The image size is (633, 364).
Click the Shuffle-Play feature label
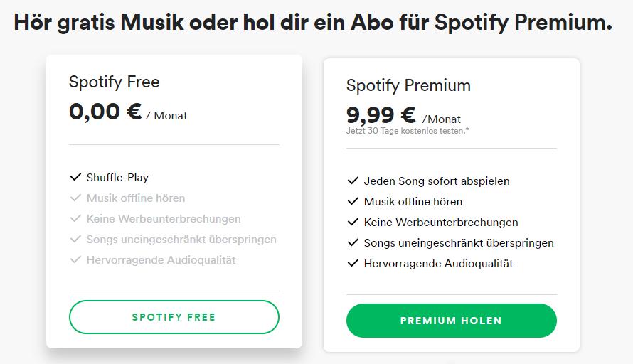[x=117, y=178]
